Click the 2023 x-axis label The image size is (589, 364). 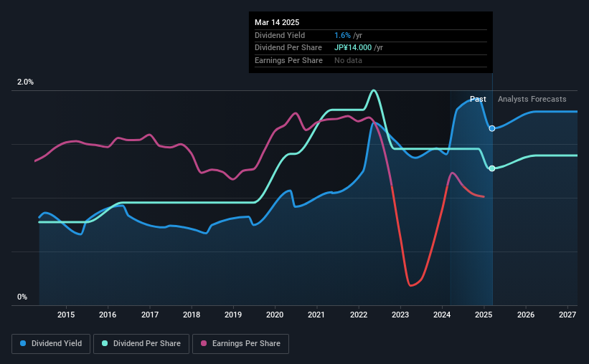400,315
